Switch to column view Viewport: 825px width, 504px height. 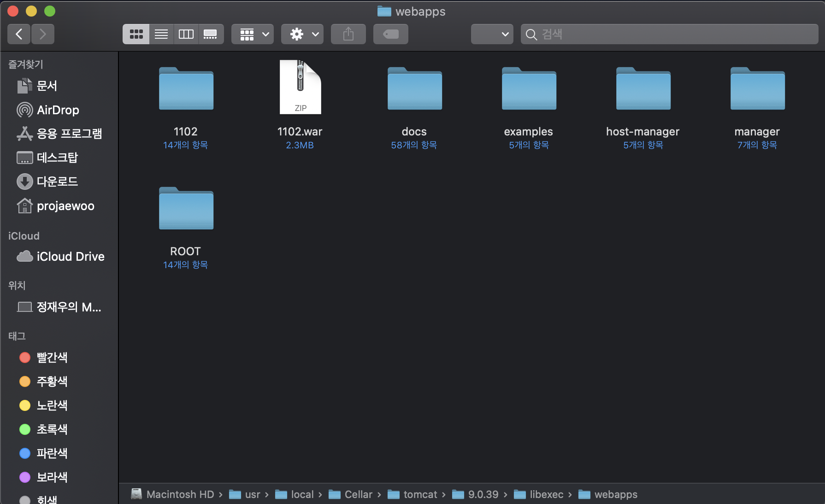pos(186,34)
